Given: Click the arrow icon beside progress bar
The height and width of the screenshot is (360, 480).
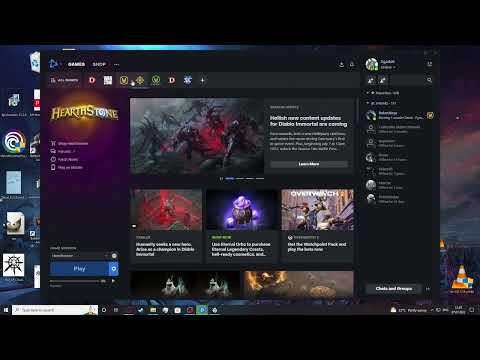Looking at the screenshot, I should 113,281.
